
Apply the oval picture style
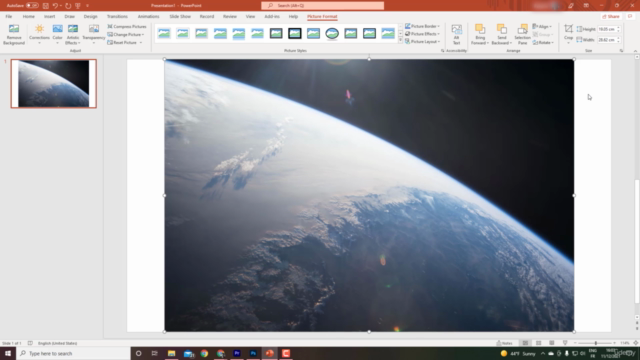click(332, 33)
